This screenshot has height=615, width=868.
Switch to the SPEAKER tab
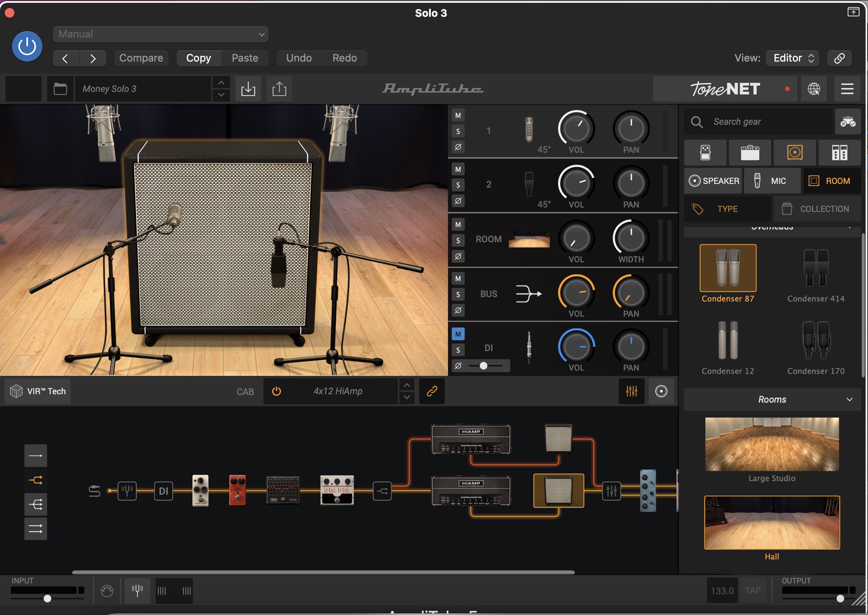tap(713, 181)
